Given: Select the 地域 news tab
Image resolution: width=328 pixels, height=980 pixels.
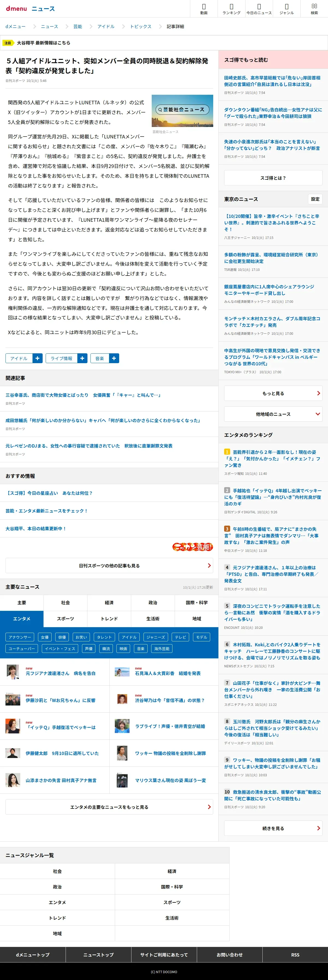Looking at the screenshot, I should [x=197, y=618].
